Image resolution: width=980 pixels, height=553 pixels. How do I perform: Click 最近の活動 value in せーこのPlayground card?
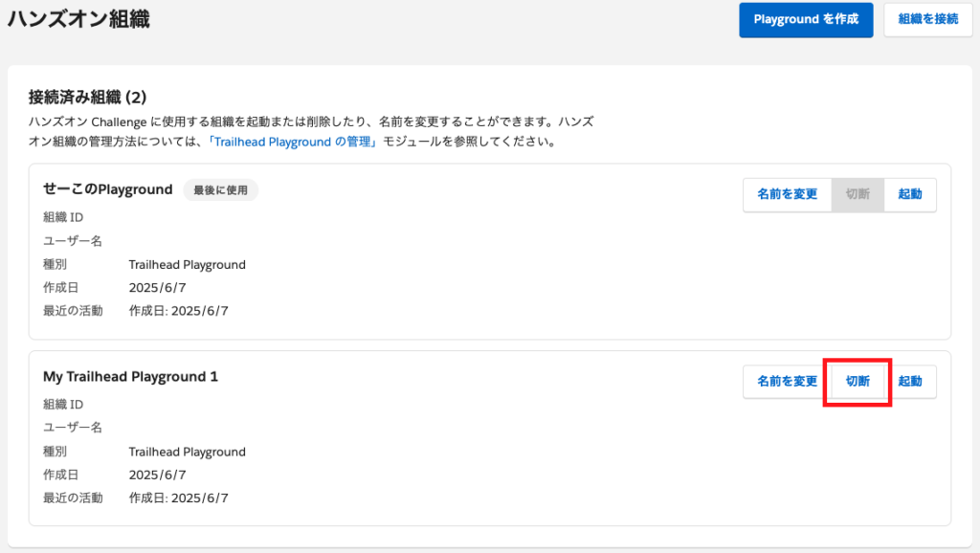tap(178, 311)
